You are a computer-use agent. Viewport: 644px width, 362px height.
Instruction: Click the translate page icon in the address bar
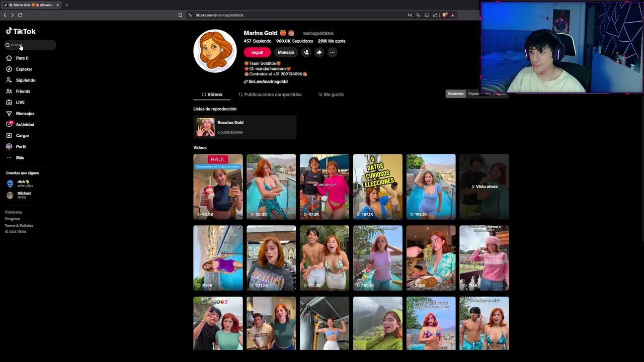[418, 15]
